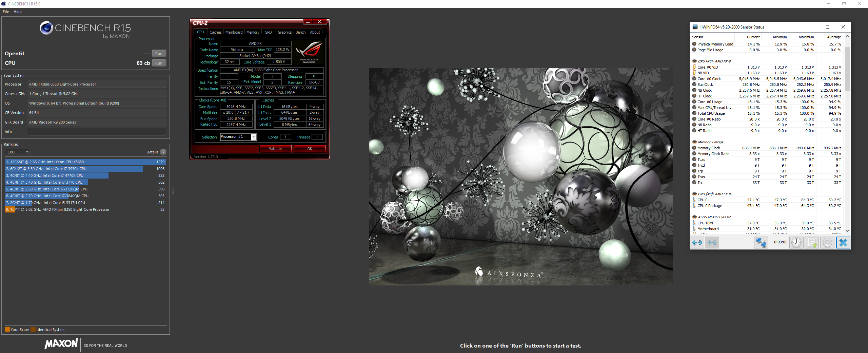Switch to CPU-Z Caches tab
The height and width of the screenshot is (353, 868).
pyautogui.click(x=215, y=32)
